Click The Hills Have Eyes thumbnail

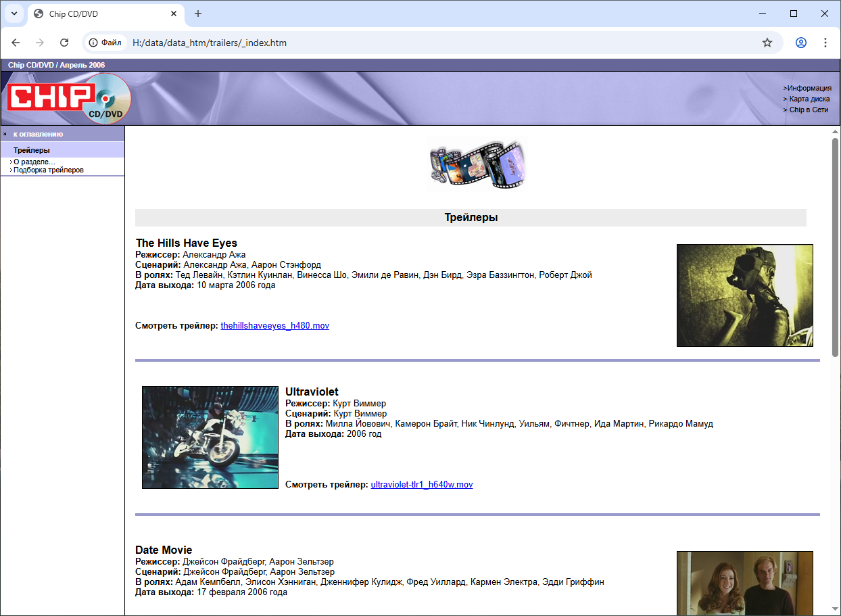pyautogui.click(x=745, y=295)
